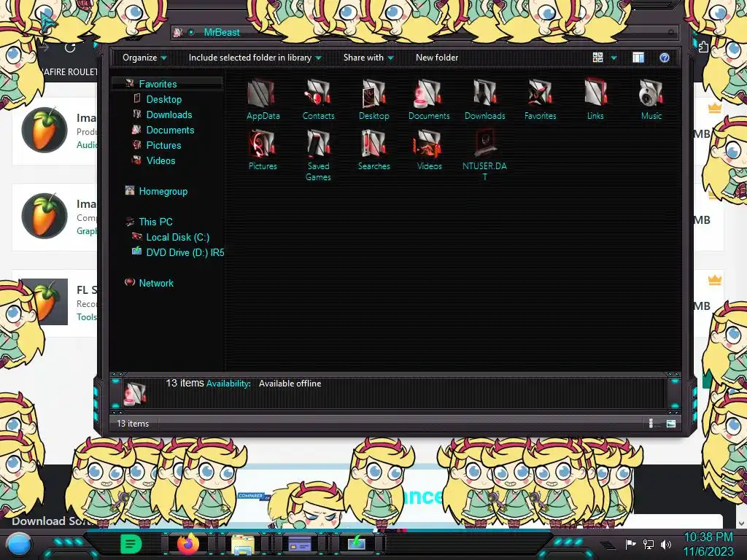Open Local Disk (C:)

click(178, 237)
